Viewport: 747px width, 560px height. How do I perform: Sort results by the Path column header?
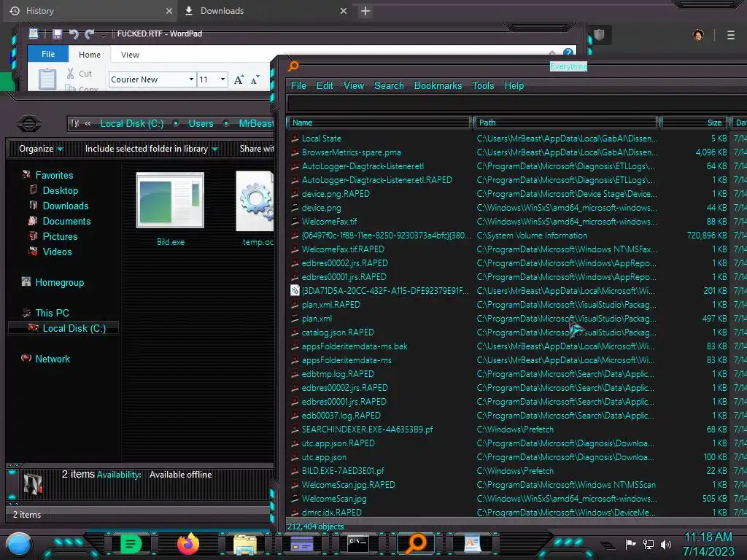point(566,122)
